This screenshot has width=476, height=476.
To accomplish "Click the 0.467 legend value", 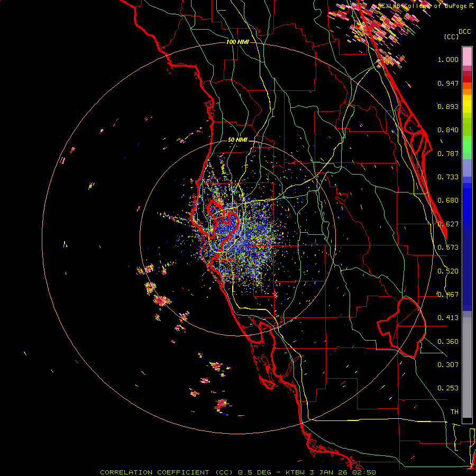I will coord(448,295).
